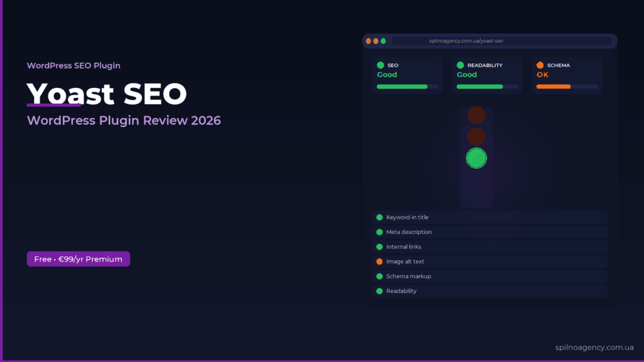
Task: Click the green window dot in mockup
Action: [x=383, y=41]
